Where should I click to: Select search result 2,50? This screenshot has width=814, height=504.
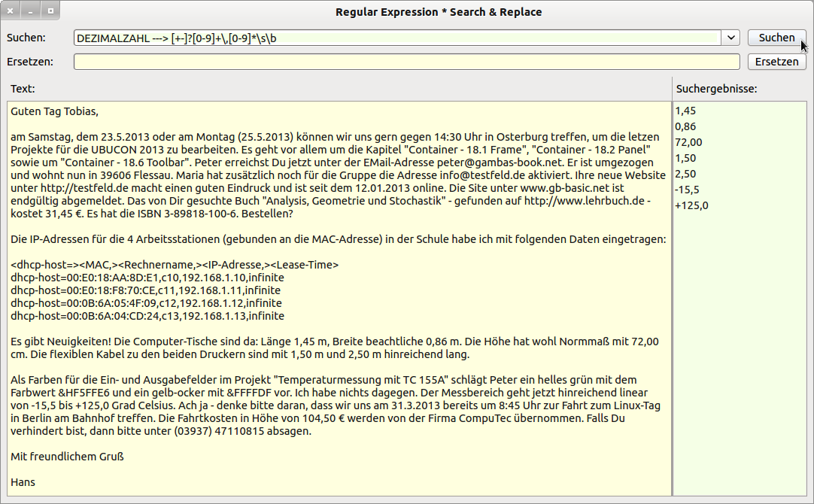click(x=685, y=174)
